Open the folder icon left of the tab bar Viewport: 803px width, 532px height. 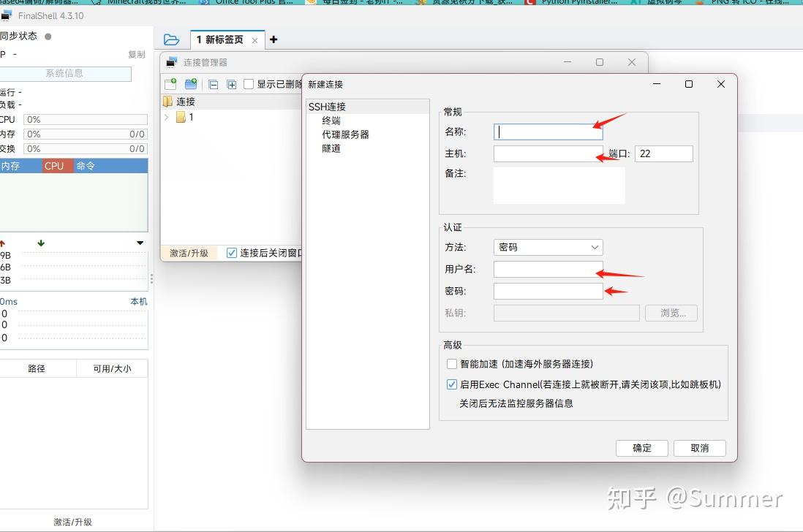[x=172, y=40]
